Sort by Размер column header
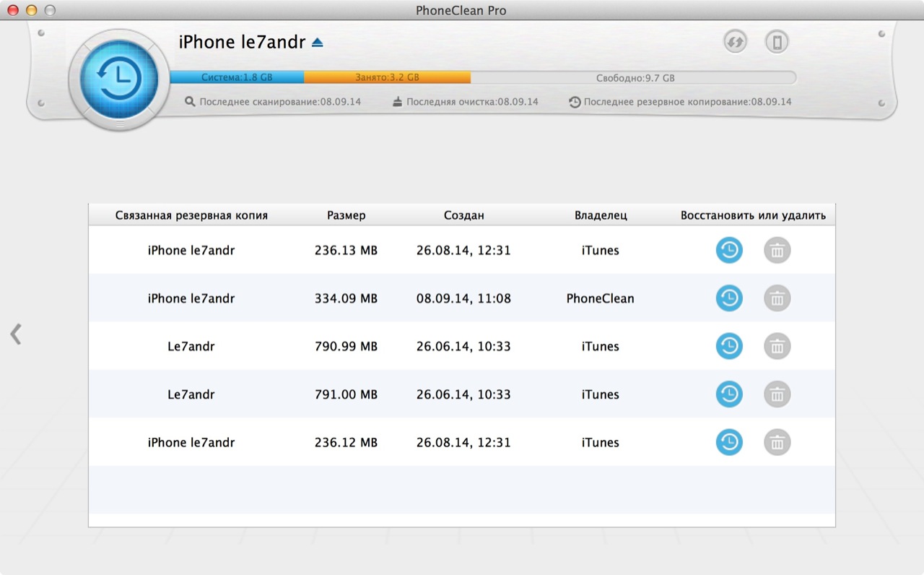 (346, 215)
